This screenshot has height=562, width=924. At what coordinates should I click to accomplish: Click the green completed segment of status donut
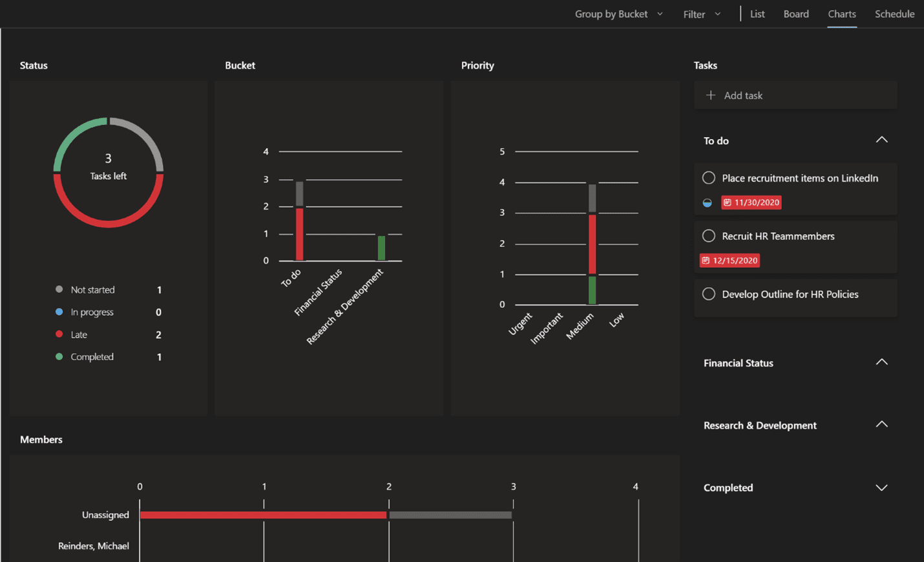tap(69, 134)
